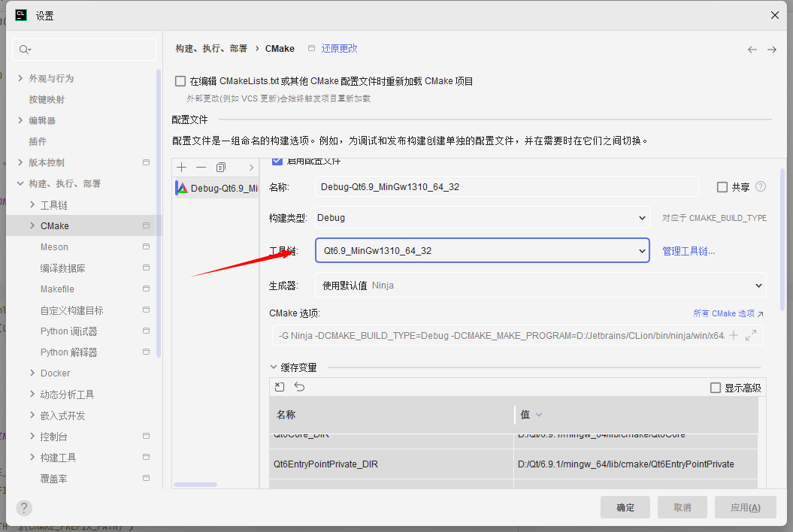This screenshot has height=532, width=793.
Task: Click the project-level icon beside Meson
Action: [146, 246]
